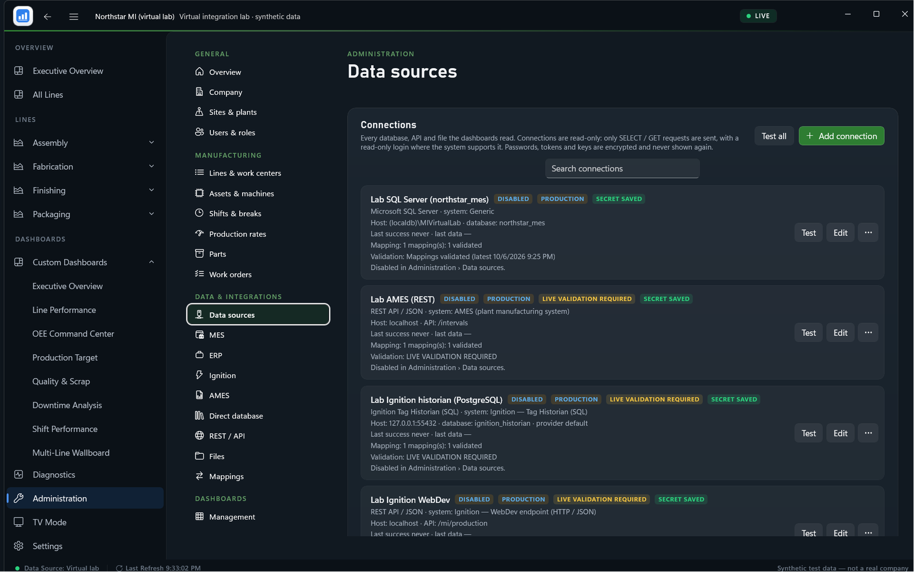This screenshot has width=924, height=582.
Task: Click the Search connections field
Action: click(x=623, y=169)
